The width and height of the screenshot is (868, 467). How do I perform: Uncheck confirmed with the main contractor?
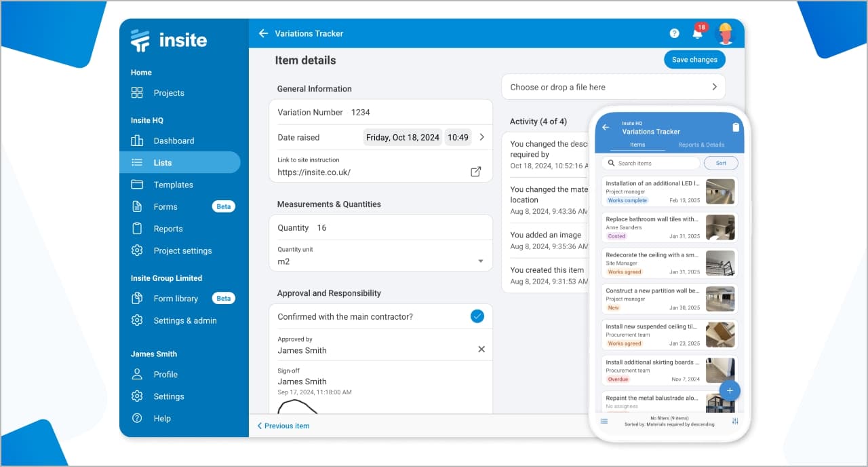[x=477, y=316]
